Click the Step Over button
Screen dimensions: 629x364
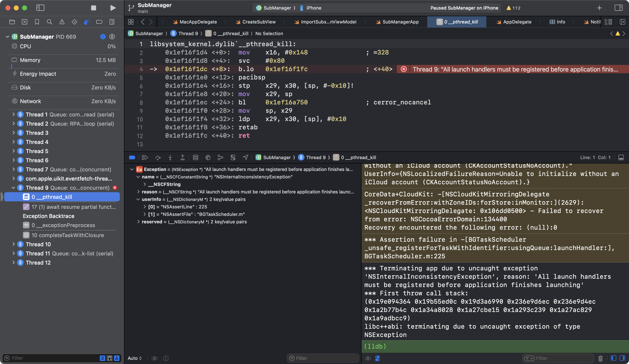click(x=157, y=157)
